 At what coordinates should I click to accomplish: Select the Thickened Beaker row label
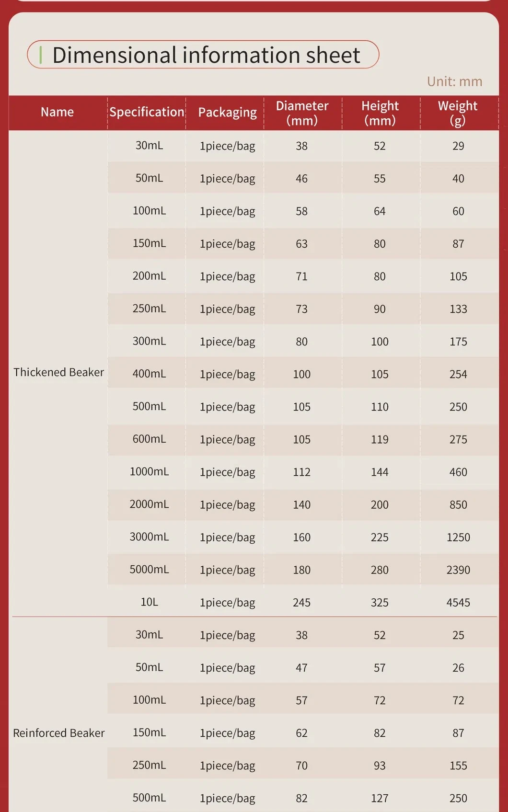click(x=58, y=372)
